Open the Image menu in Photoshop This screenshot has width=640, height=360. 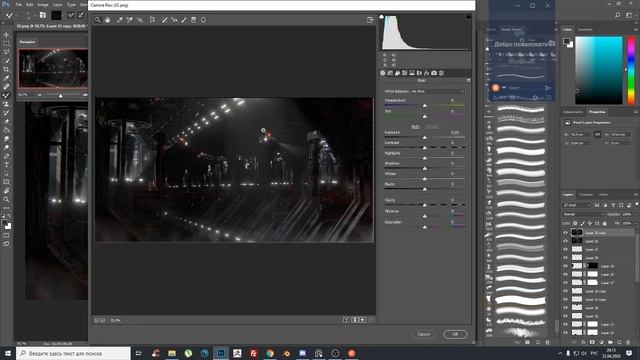[x=43, y=4]
